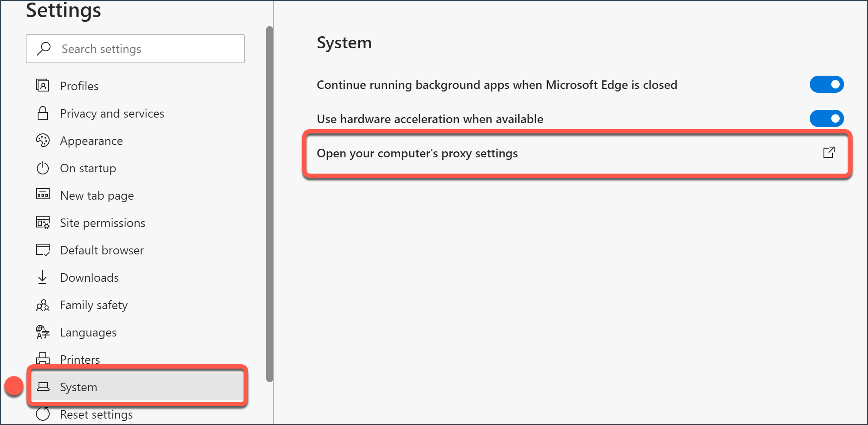This screenshot has height=425, width=868.
Task: Click the external link icon next to proxy settings
Action: 829,152
